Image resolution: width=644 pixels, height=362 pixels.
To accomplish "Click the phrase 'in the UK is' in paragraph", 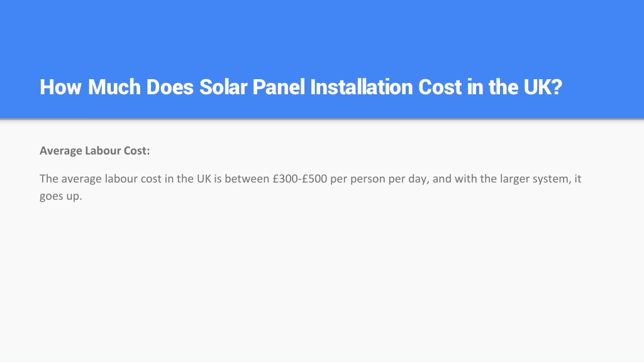I will [193, 178].
